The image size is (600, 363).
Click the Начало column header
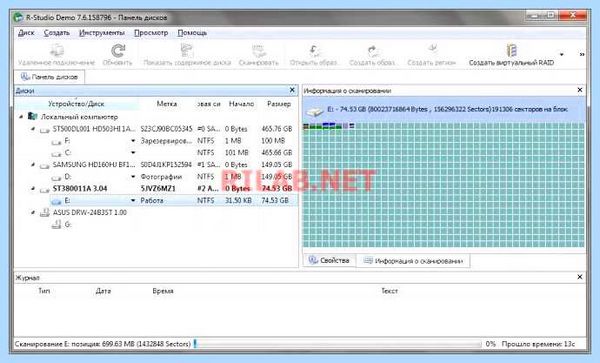pos(241,104)
